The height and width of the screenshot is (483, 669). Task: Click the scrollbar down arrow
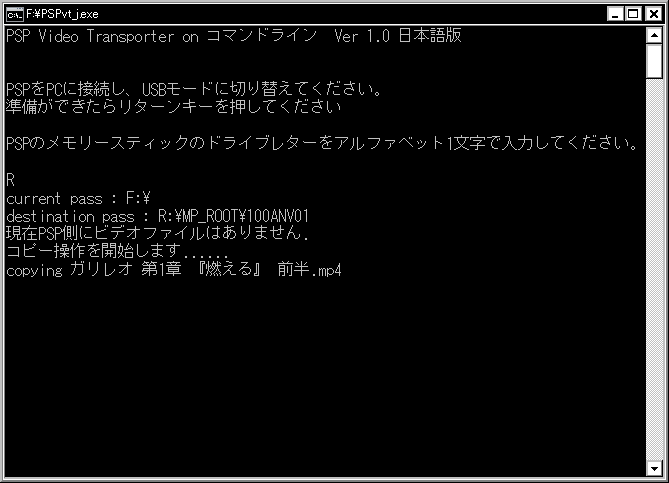point(654,468)
